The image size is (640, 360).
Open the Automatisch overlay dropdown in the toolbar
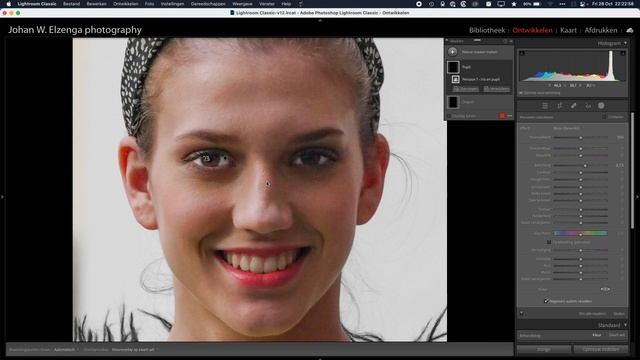point(66,350)
